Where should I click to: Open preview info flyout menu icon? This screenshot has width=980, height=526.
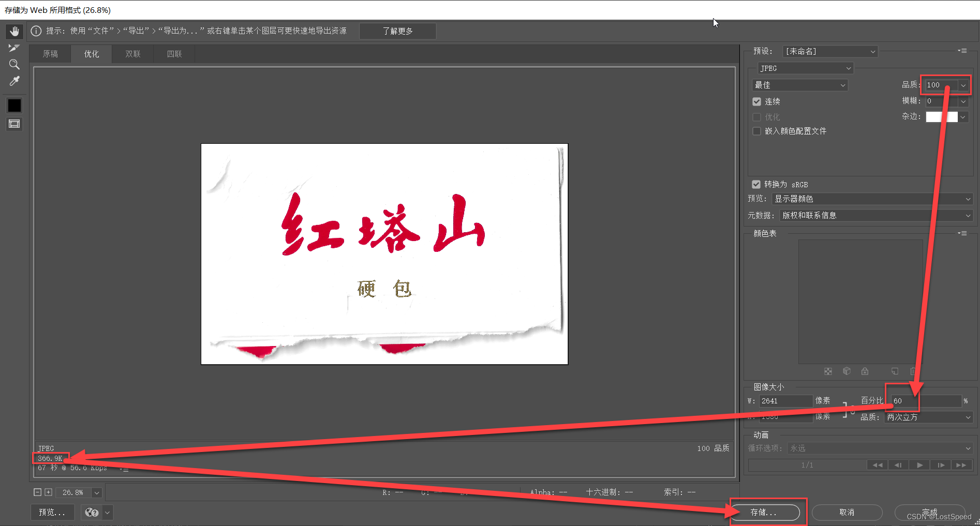click(x=125, y=469)
